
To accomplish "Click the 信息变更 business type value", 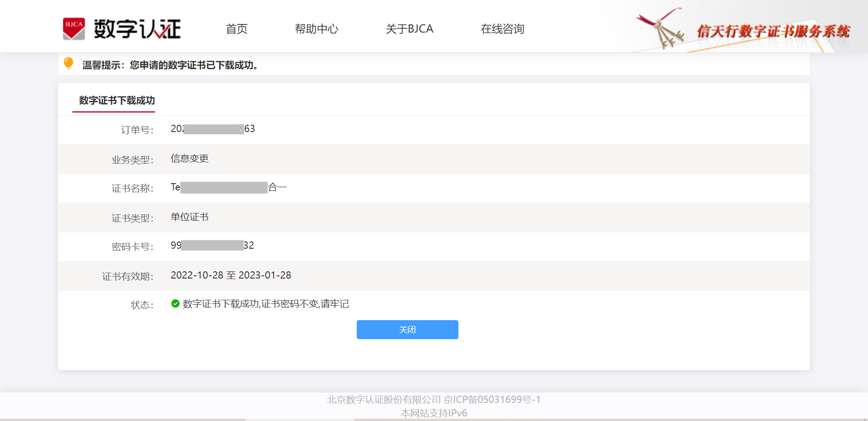I will pyautogui.click(x=189, y=158).
